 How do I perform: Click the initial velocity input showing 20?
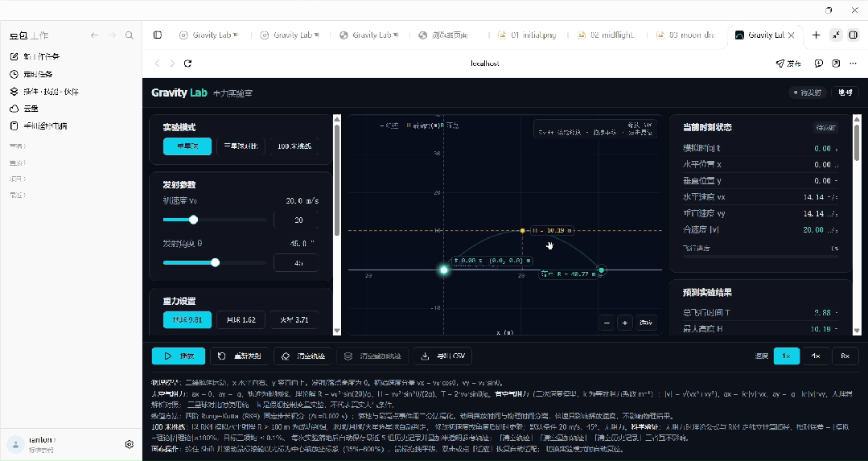[296, 220]
